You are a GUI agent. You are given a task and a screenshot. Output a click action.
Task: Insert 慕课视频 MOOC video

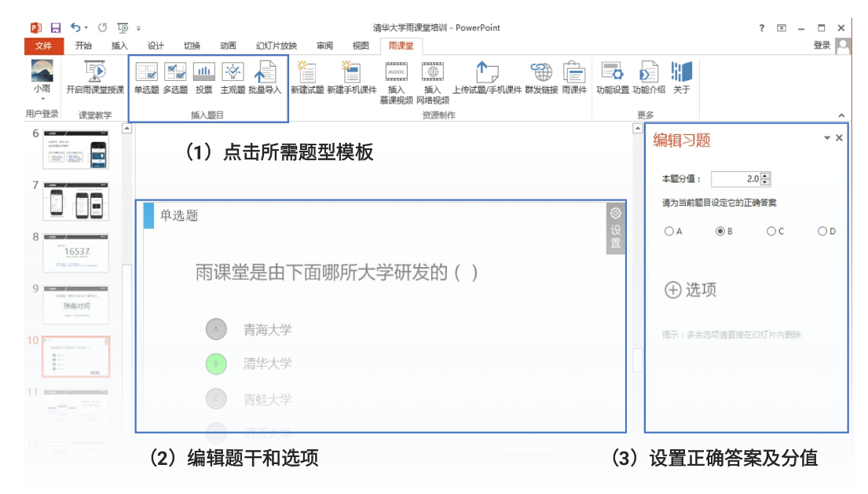[x=397, y=83]
